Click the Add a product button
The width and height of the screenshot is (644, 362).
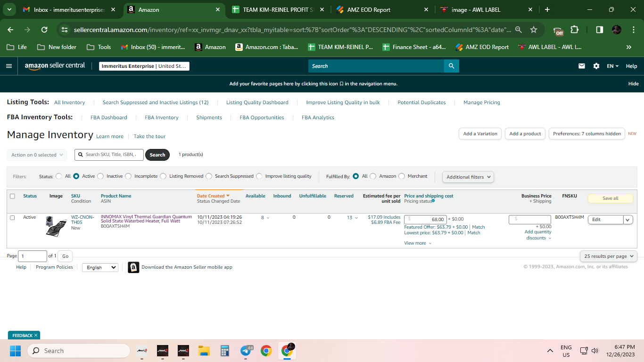point(525,134)
